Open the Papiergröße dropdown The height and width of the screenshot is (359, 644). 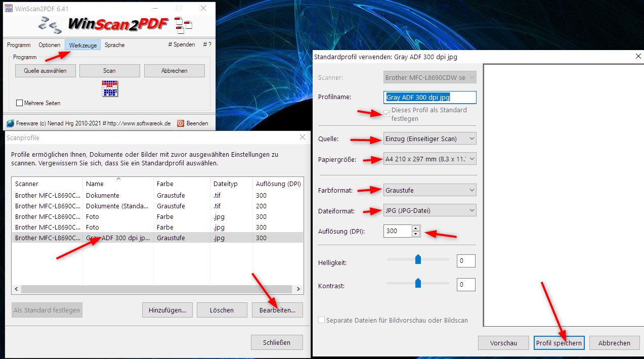click(x=430, y=159)
